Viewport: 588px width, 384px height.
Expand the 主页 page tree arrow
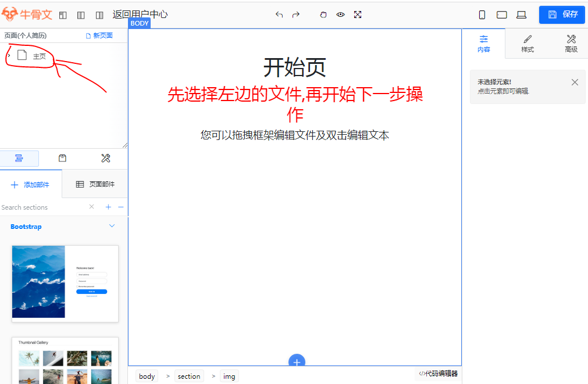(9, 56)
